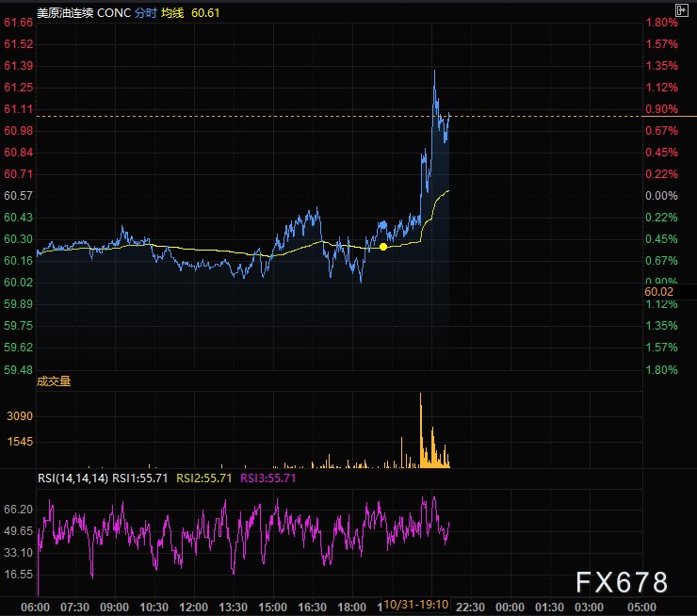697x616 pixels.
Task: Toggle the RSI1:55.71 line label
Action: pyautogui.click(x=140, y=478)
